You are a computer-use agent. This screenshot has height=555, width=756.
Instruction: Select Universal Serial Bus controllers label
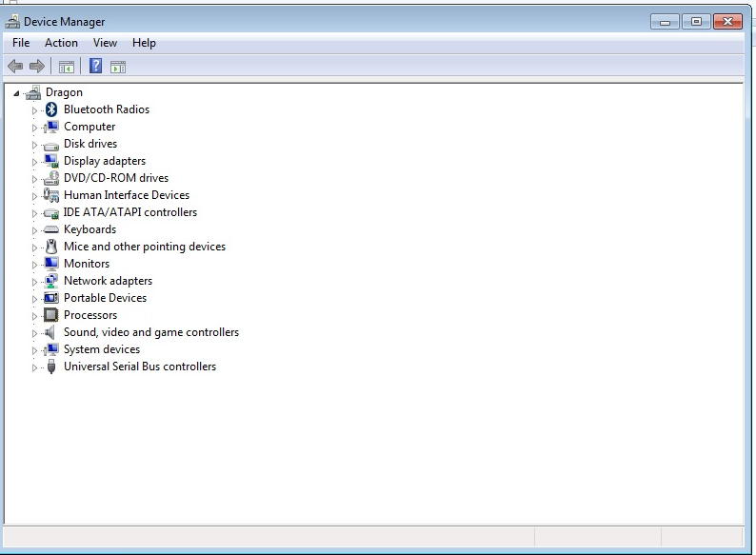click(140, 367)
